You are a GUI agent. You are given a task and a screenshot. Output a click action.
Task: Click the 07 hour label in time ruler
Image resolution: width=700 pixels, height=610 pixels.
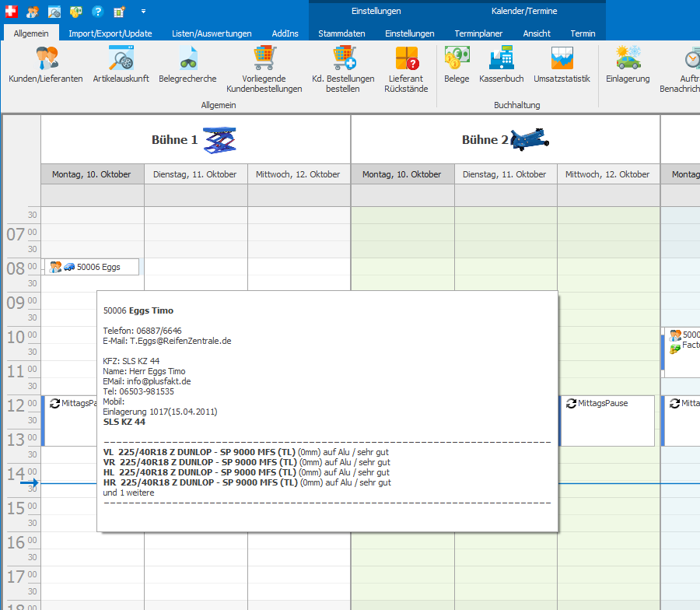coord(16,234)
